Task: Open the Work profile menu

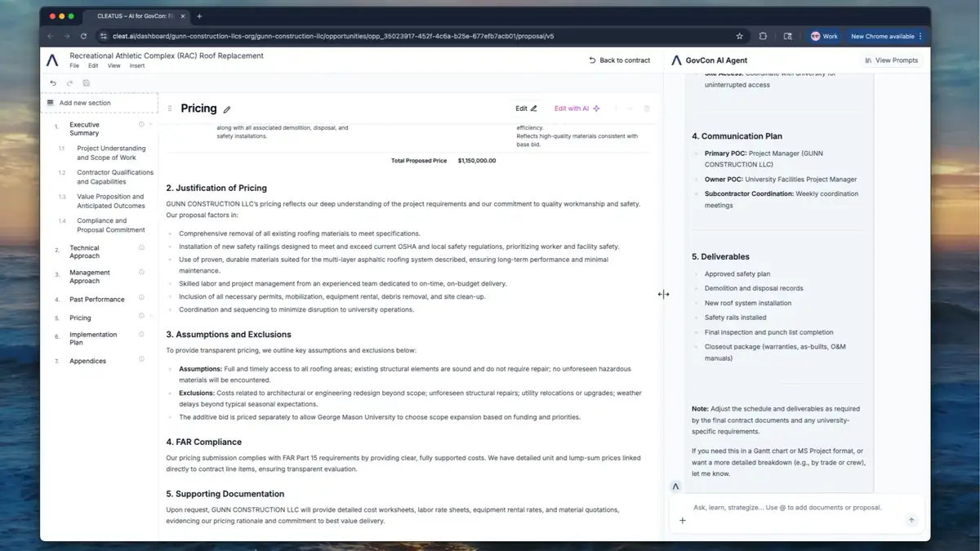Action: point(824,36)
